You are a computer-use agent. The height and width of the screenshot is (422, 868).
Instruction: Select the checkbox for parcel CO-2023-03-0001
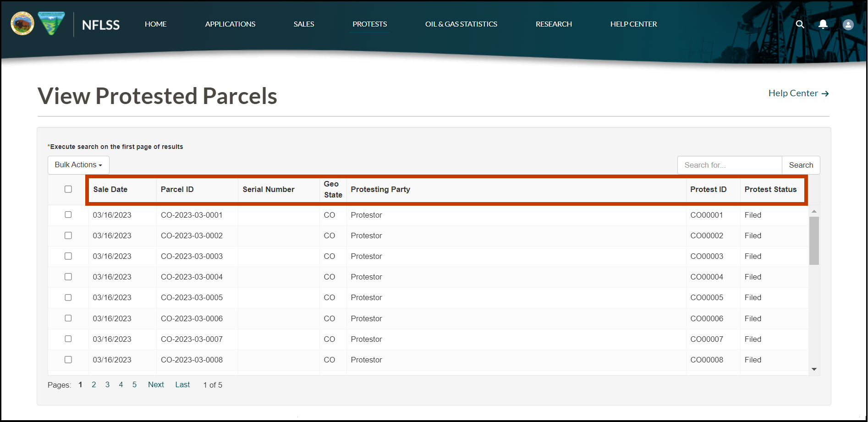coord(68,214)
